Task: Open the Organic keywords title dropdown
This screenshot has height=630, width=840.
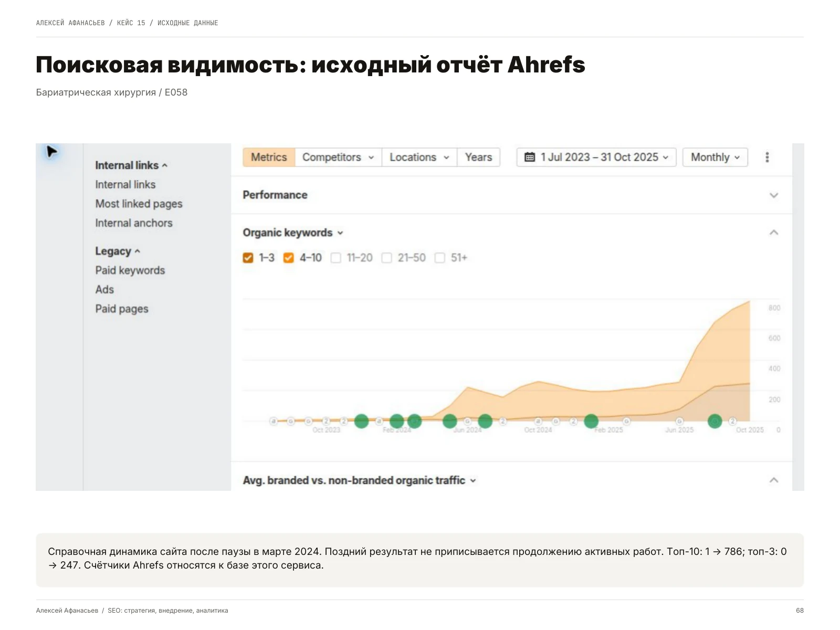Action: [x=292, y=233]
